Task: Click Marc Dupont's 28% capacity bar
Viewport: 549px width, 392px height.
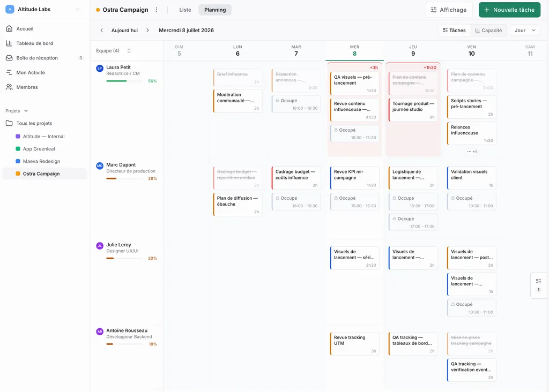Action: 124,179
